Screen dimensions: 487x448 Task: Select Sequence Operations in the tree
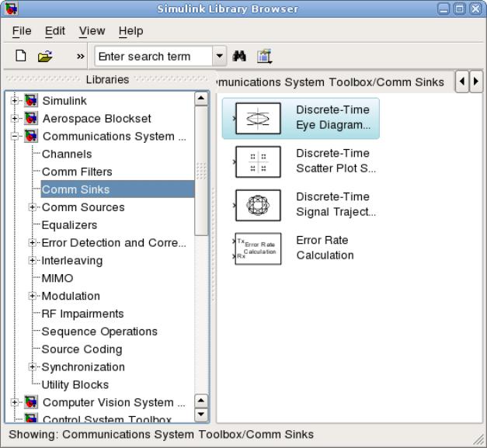click(99, 332)
